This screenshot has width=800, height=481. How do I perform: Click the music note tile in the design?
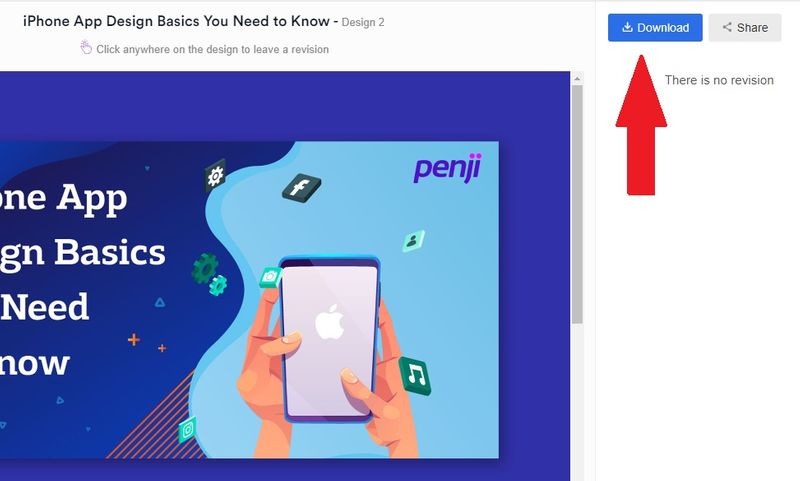(415, 376)
